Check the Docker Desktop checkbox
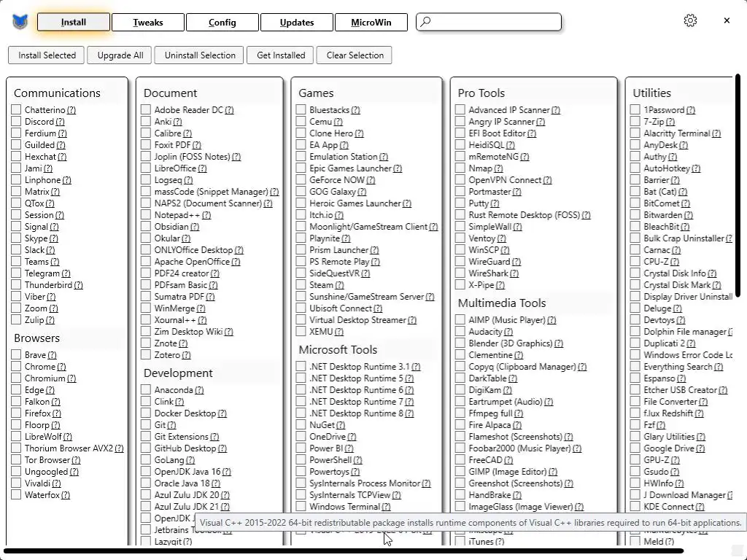The width and height of the screenshot is (747, 560). tap(146, 413)
